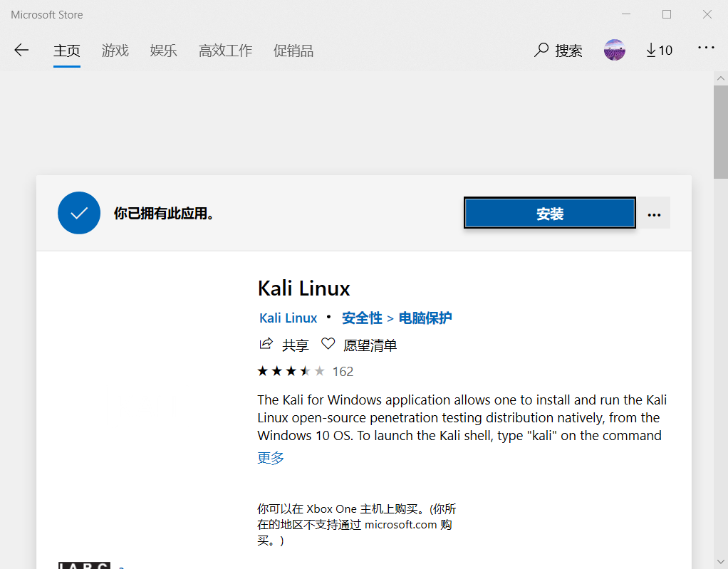
Task: Click the blue 安装 button
Action: point(550,213)
